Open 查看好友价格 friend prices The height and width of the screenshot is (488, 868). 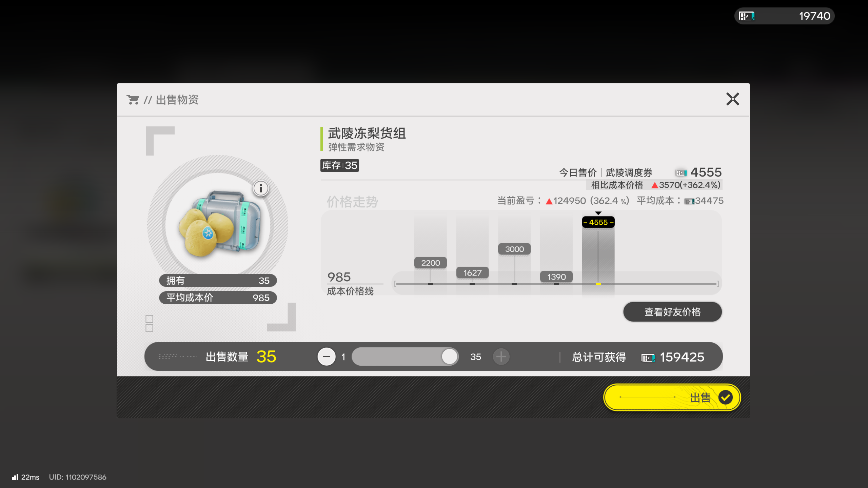click(x=672, y=312)
